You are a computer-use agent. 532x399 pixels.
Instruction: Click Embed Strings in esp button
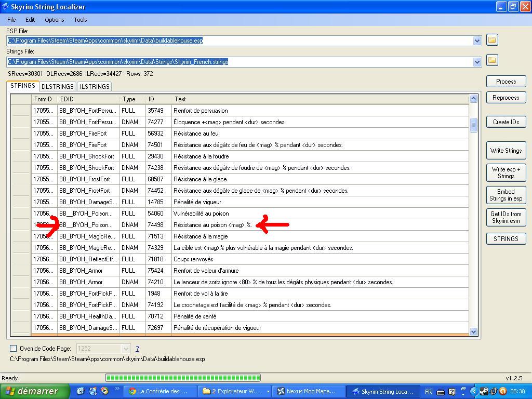tap(506, 195)
